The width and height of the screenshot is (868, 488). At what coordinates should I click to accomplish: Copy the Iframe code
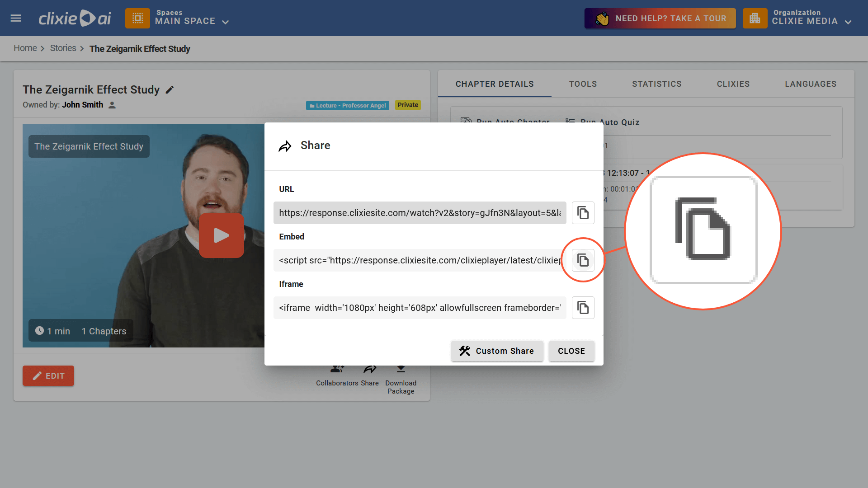click(x=583, y=308)
